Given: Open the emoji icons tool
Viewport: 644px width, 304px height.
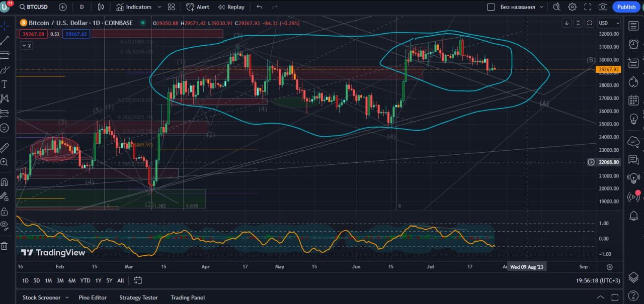Looking at the screenshot, I should pos(5,128).
